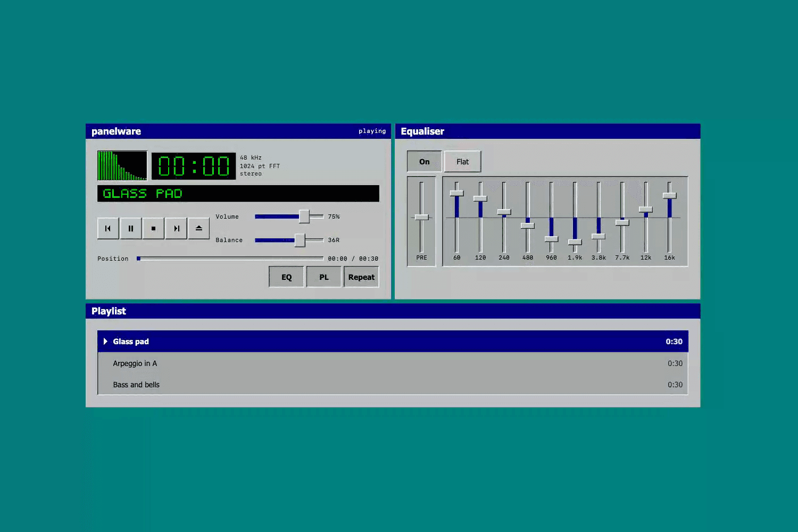Stop playback using the stop icon

(x=153, y=229)
